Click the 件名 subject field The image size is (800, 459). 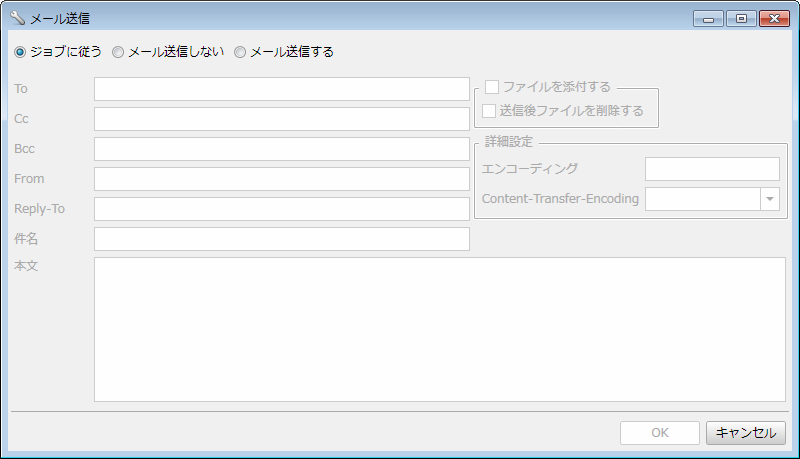tap(282, 239)
